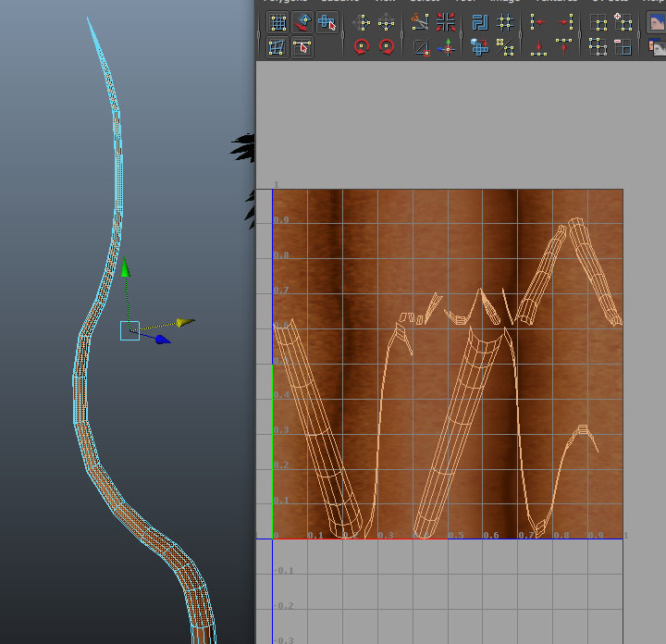Toggle isolate select mode icon
The image size is (666, 644).
pyautogui.click(x=598, y=23)
